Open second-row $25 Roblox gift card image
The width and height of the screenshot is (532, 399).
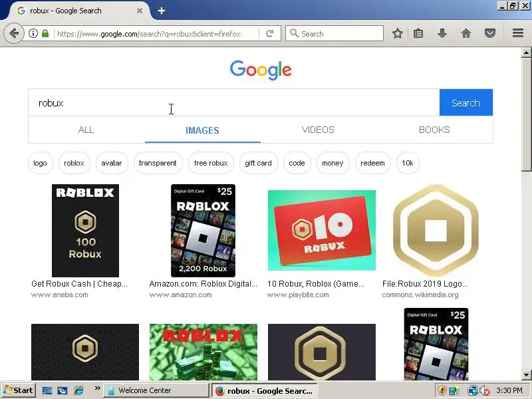(x=436, y=344)
